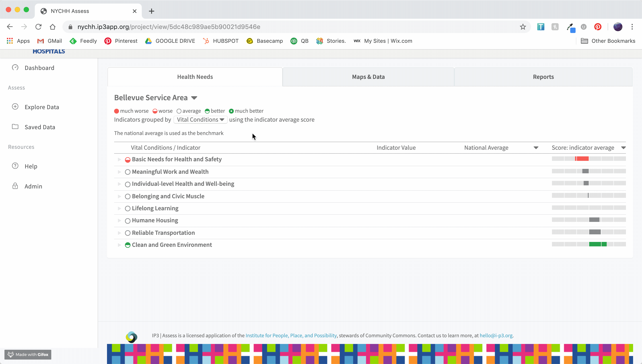Screen dimensions: 642x364
Task: Click status circle for Lifelong Learning
Action: tap(128, 209)
